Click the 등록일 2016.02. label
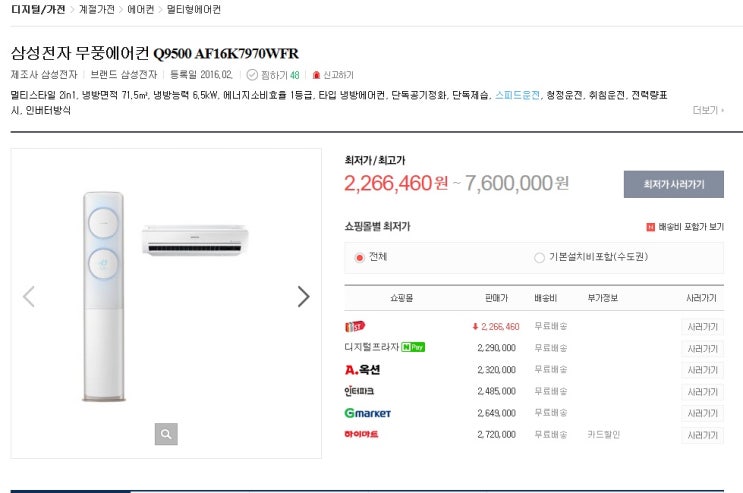The width and height of the screenshot is (743, 493). (201, 75)
